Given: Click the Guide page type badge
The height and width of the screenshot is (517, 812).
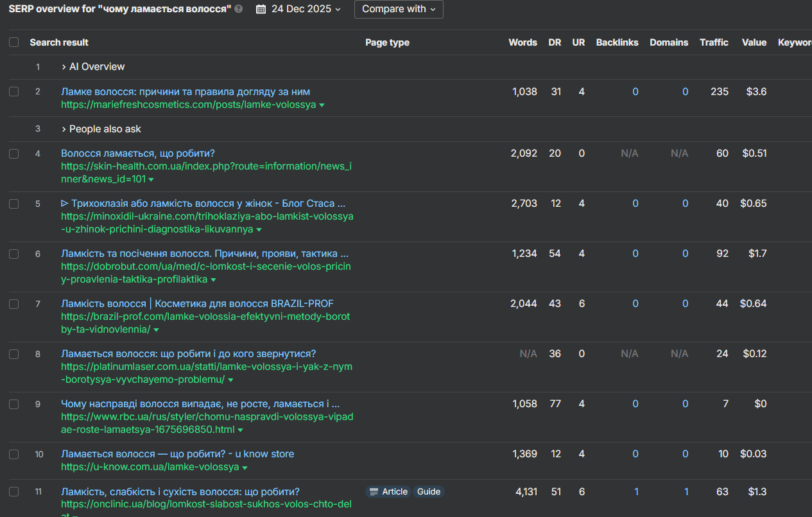Looking at the screenshot, I should click(x=429, y=492).
